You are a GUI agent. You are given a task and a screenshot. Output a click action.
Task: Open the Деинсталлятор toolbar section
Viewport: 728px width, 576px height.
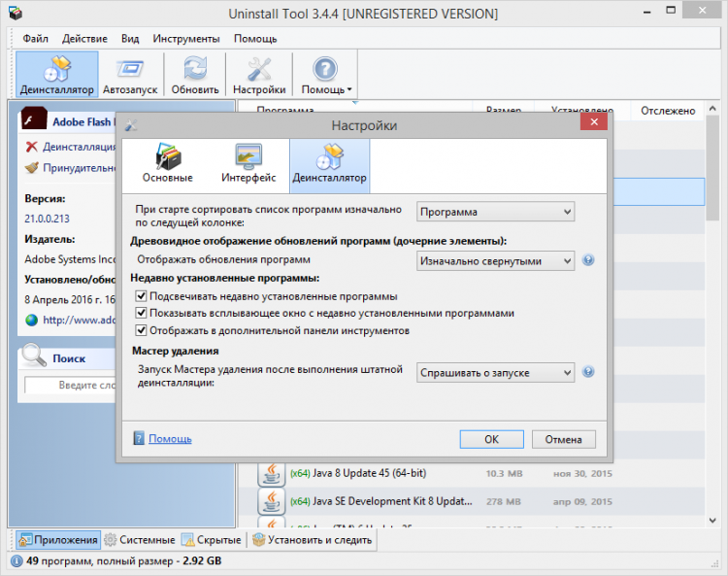pyautogui.click(x=56, y=74)
